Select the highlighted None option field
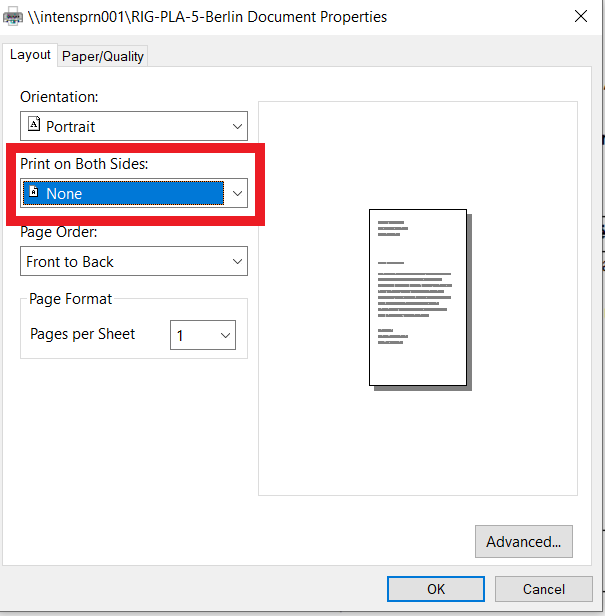 pyautogui.click(x=123, y=193)
